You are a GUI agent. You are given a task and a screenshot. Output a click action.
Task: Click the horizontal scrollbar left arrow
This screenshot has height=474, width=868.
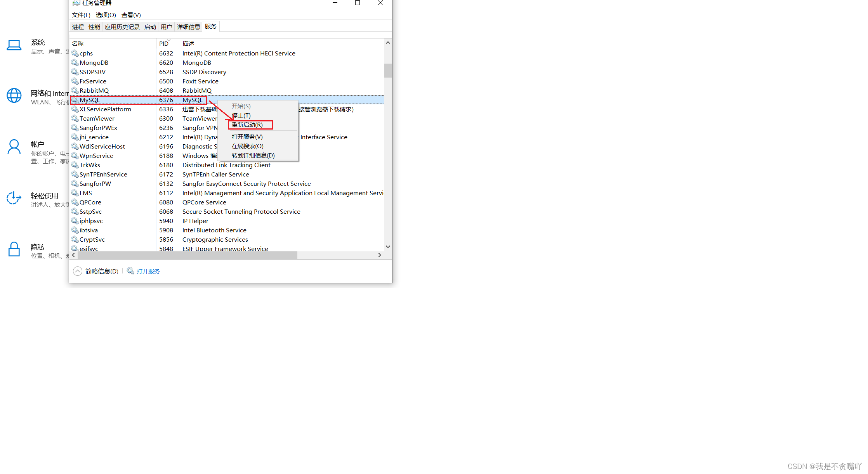pos(73,255)
